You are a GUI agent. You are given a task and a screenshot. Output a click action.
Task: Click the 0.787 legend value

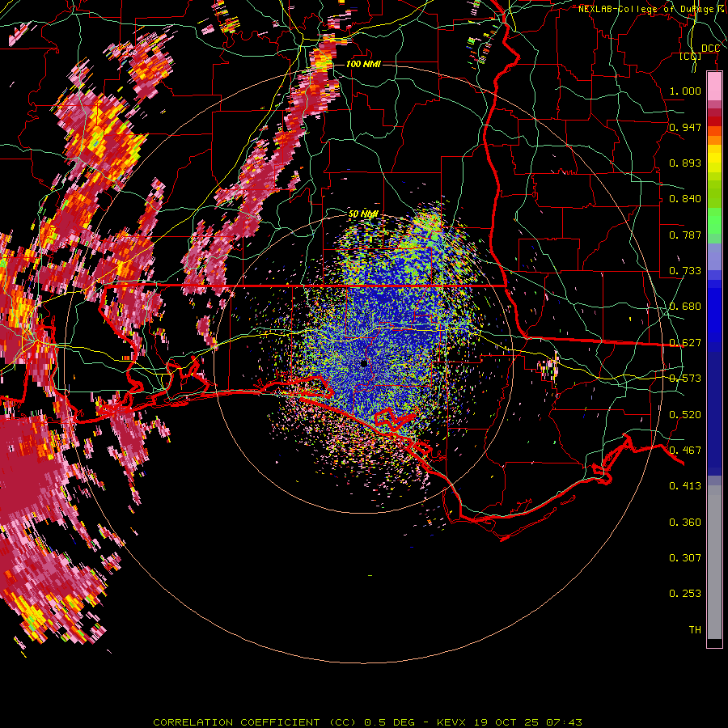point(685,235)
